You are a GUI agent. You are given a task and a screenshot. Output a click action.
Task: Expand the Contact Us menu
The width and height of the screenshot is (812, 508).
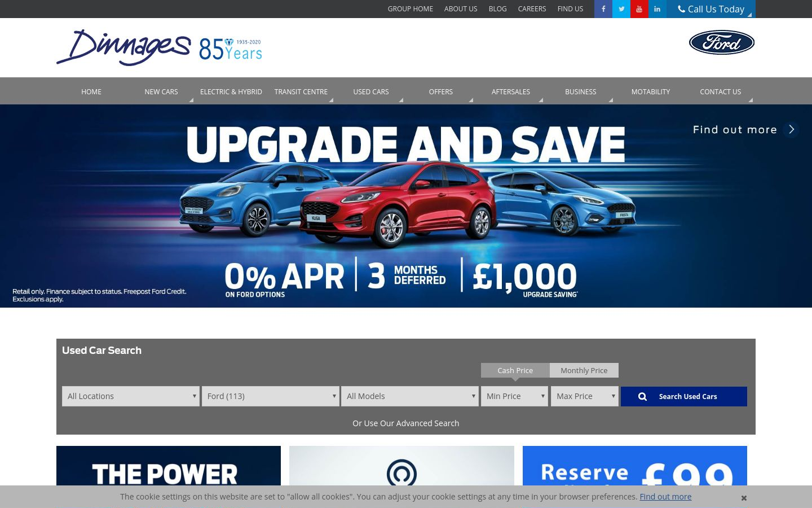(721, 91)
